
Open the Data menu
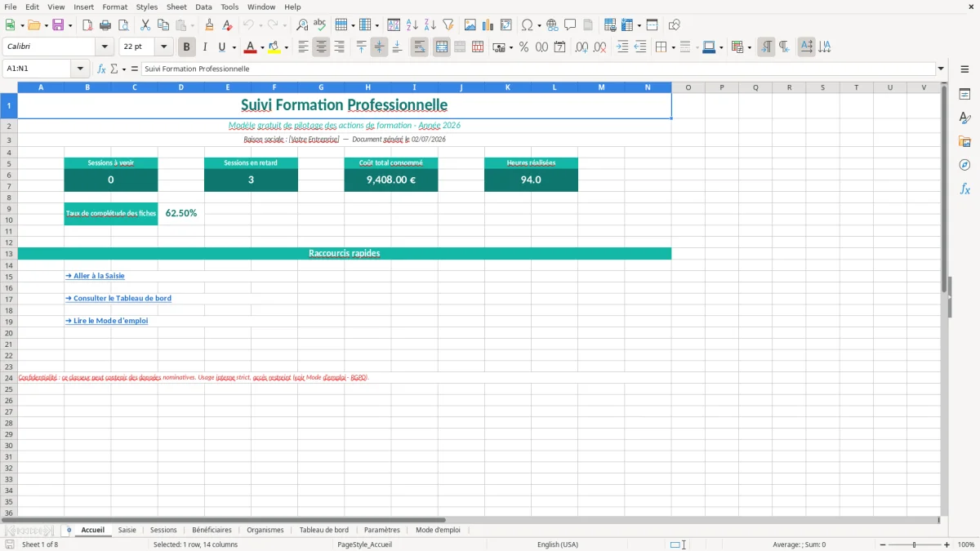coord(203,7)
